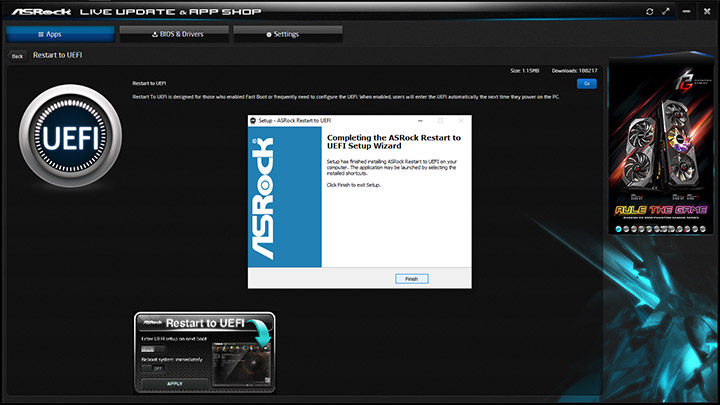The image size is (720, 405).
Task: Select the last carousel dot under the ad
Action: (703, 229)
